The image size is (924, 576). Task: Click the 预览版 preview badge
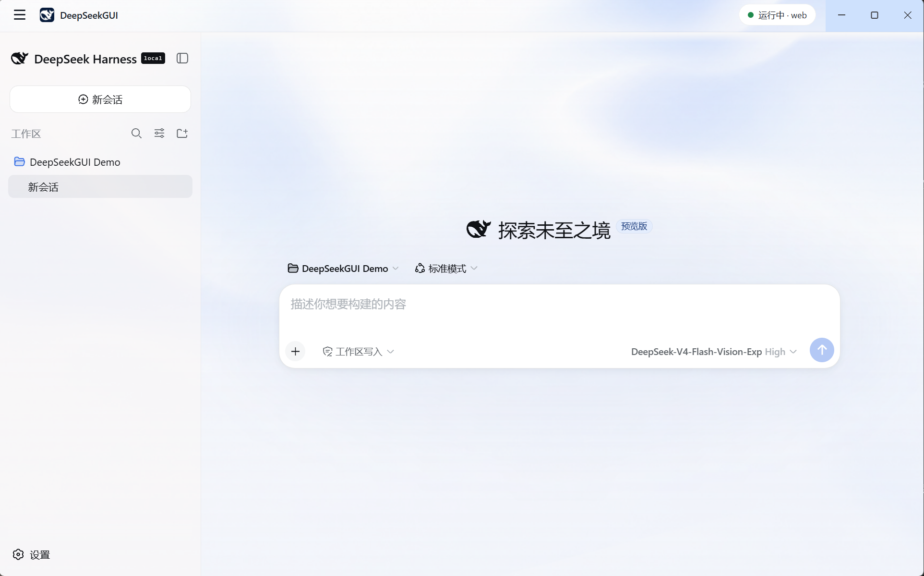coord(634,226)
